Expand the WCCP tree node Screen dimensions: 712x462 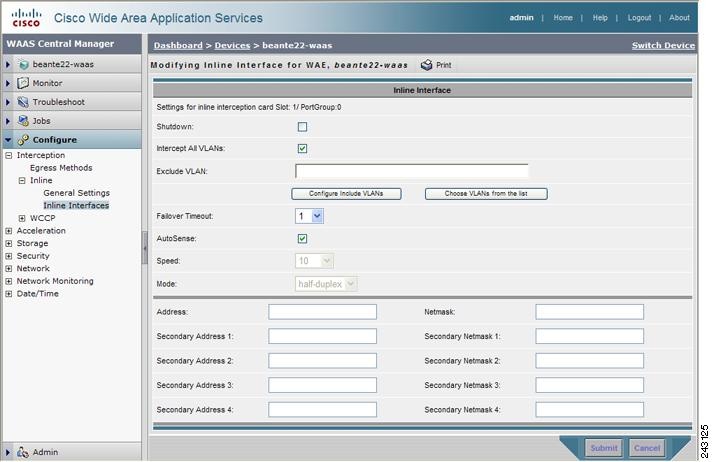click(x=22, y=218)
